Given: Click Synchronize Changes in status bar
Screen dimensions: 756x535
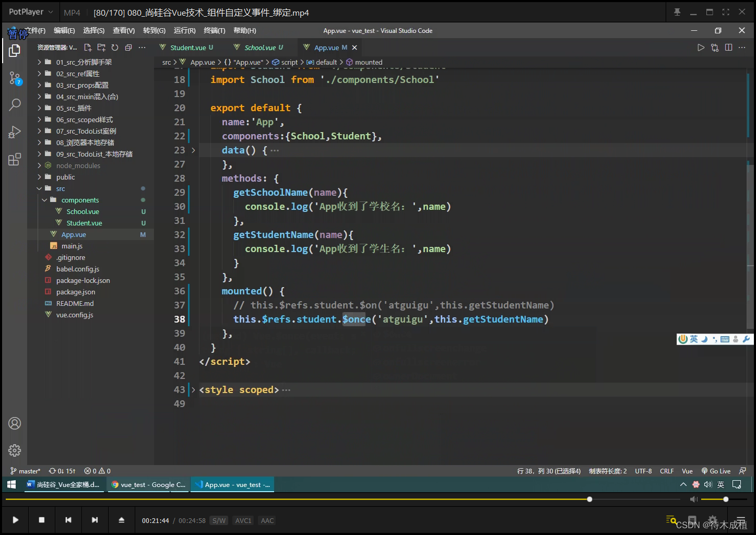Looking at the screenshot, I should (x=62, y=471).
